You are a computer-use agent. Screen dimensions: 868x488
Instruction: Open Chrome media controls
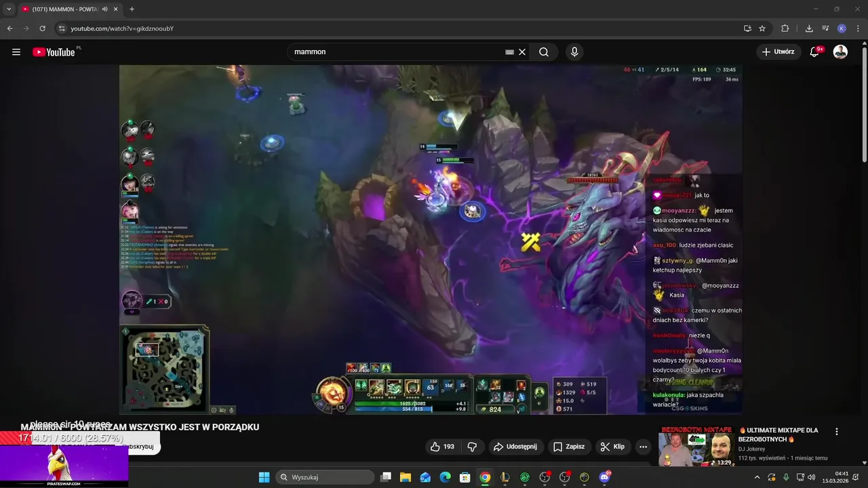coord(825,28)
